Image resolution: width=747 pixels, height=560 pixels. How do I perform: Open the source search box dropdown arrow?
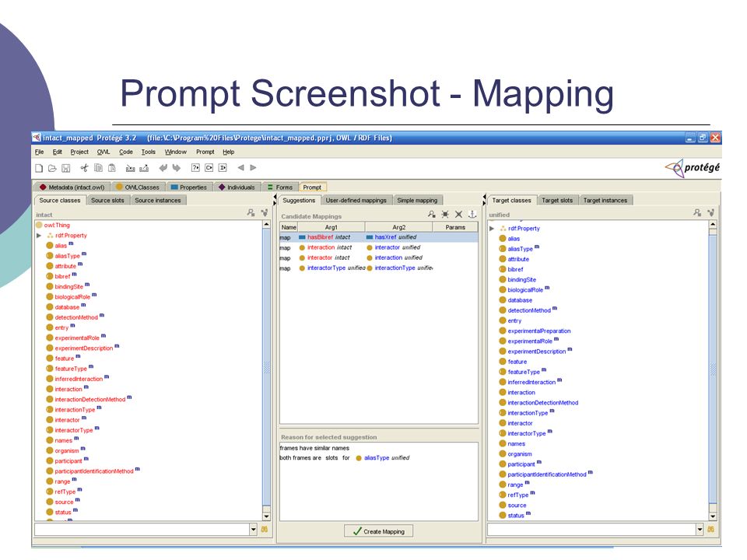[254, 529]
